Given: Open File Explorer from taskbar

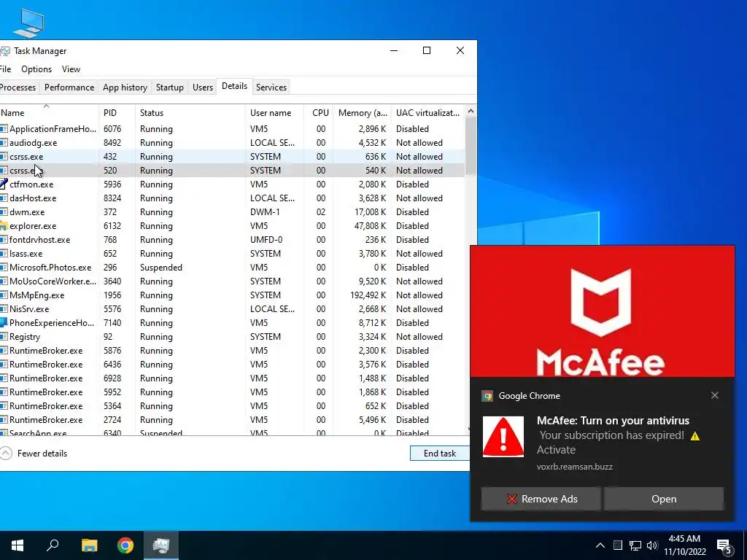Looking at the screenshot, I should tap(89, 545).
